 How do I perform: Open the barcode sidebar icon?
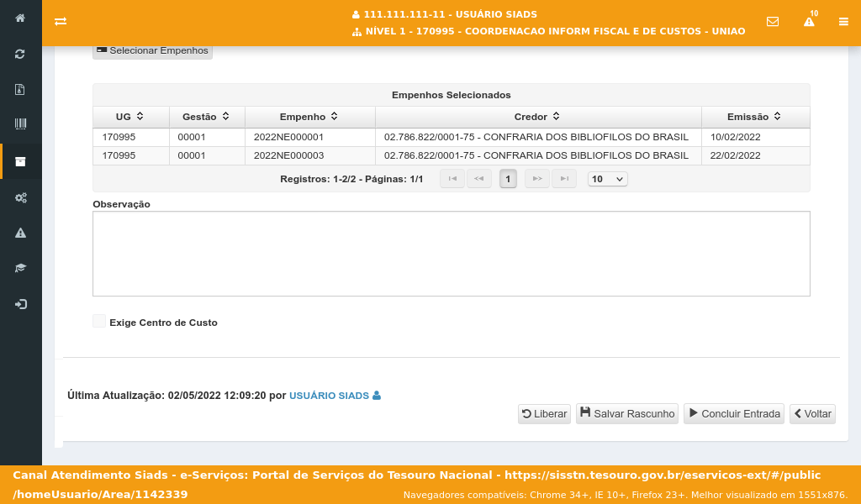[20, 124]
